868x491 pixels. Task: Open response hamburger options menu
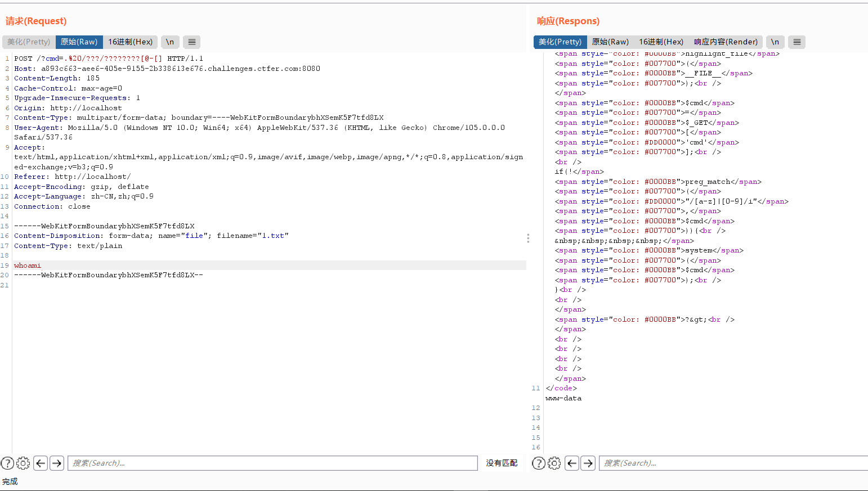(797, 42)
